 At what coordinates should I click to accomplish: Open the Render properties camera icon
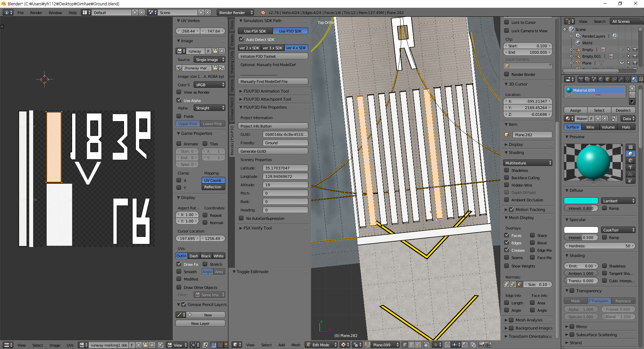(x=581, y=80)
